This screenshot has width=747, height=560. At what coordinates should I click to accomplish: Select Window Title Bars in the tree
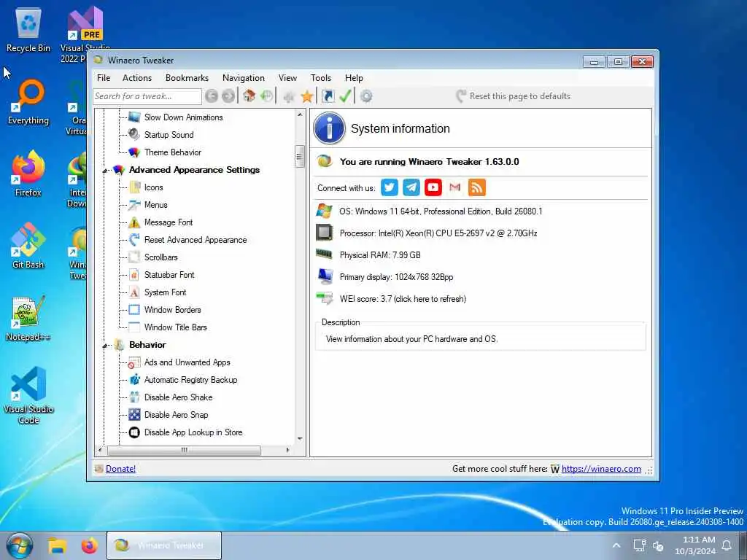(175, 327)
